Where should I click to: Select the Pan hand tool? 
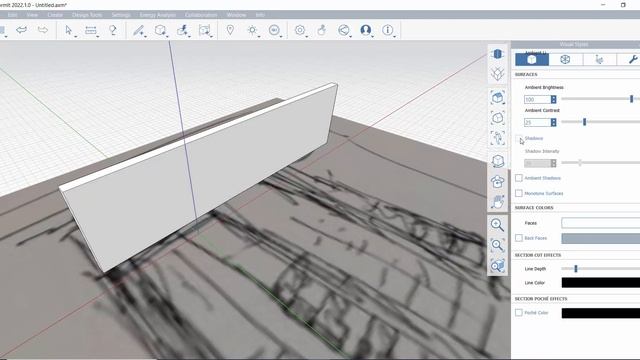click(498, 202)
